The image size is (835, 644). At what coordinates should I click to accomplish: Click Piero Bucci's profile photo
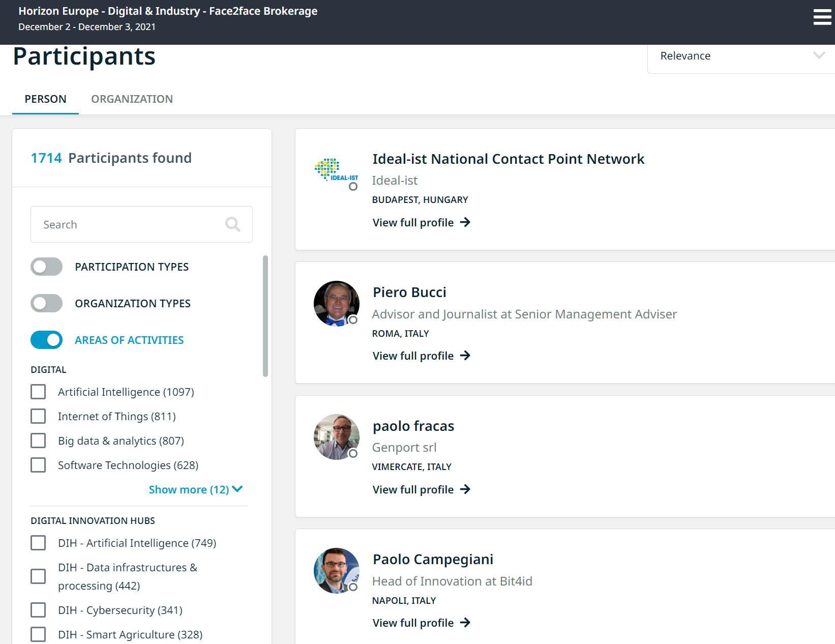tap(337, 304)
